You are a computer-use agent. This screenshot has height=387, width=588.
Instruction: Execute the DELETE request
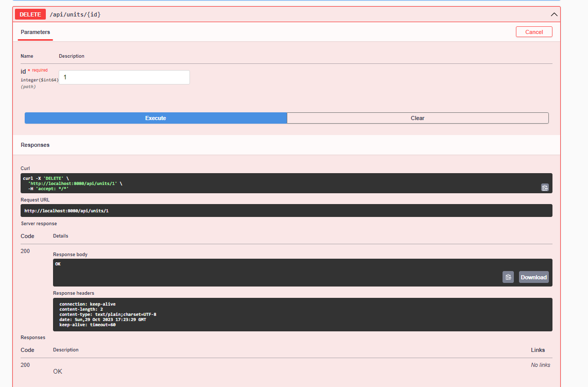pyautogui.click(x=155, y=118)
